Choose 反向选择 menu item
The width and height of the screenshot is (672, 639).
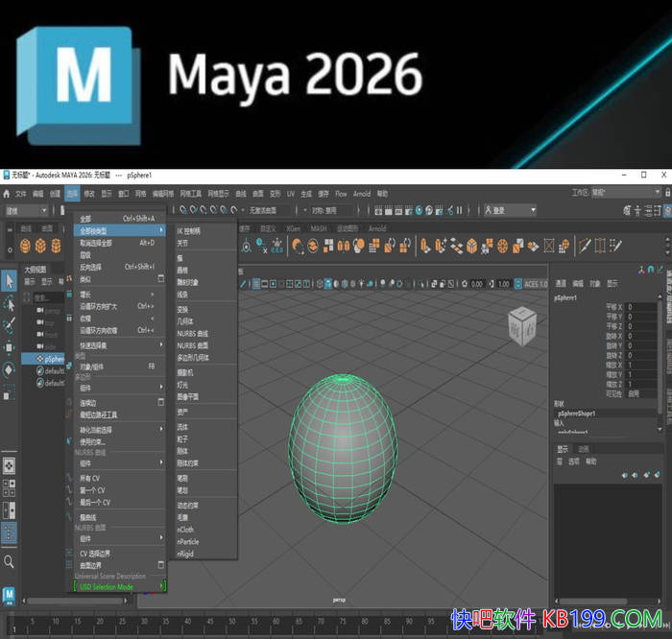click(x=120, y=267)
